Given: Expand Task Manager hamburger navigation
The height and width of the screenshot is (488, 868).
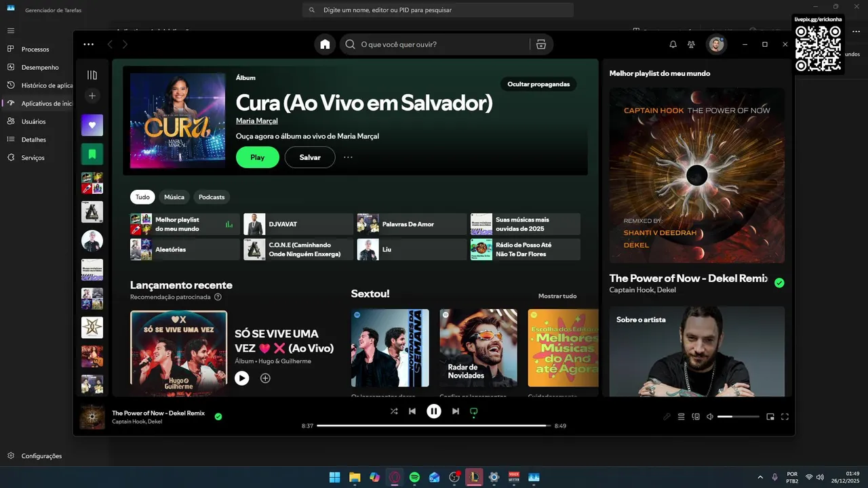Looking at the screenshot, I should pos(11,30).
